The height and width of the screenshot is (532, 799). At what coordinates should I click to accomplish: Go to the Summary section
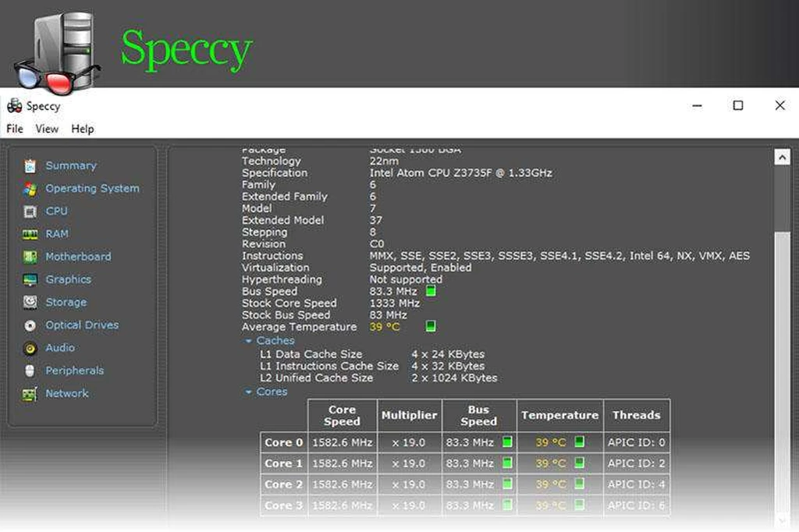click(71, 165)
